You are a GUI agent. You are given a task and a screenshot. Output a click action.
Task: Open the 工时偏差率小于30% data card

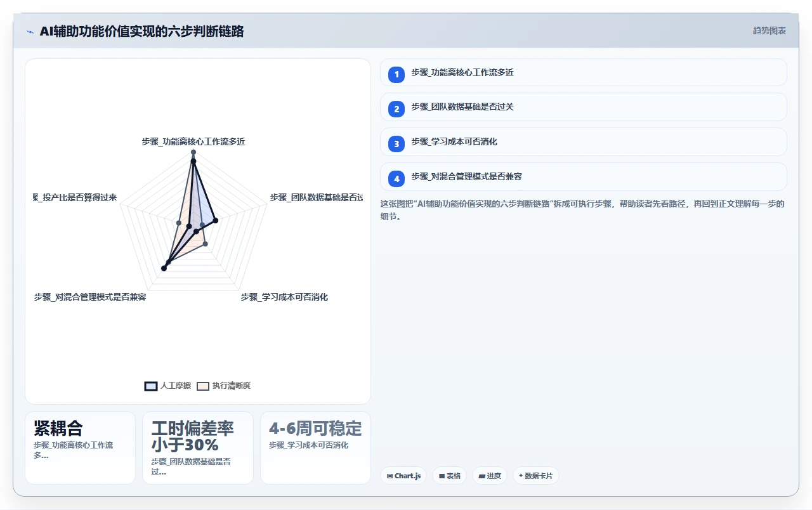(198, 448)
